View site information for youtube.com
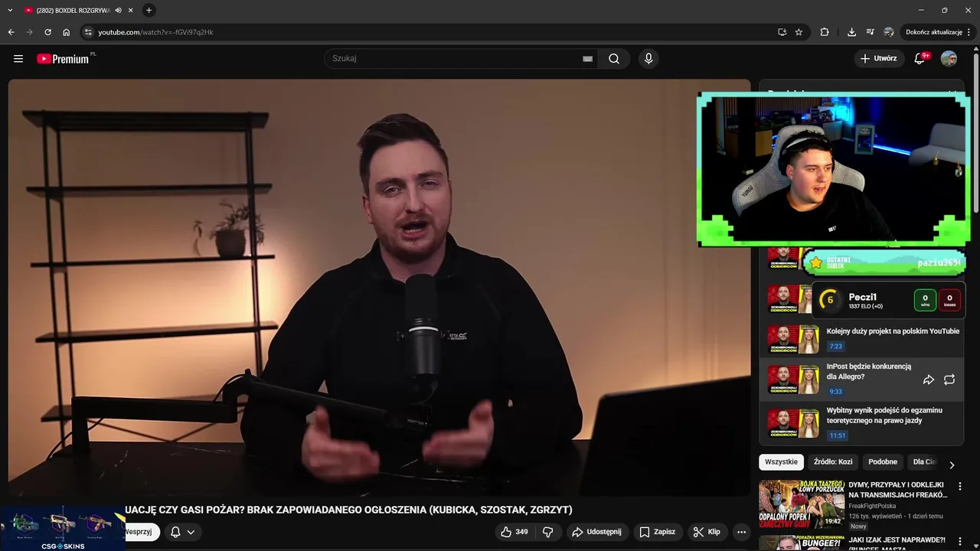980x551 pixels. pos(88,32)
